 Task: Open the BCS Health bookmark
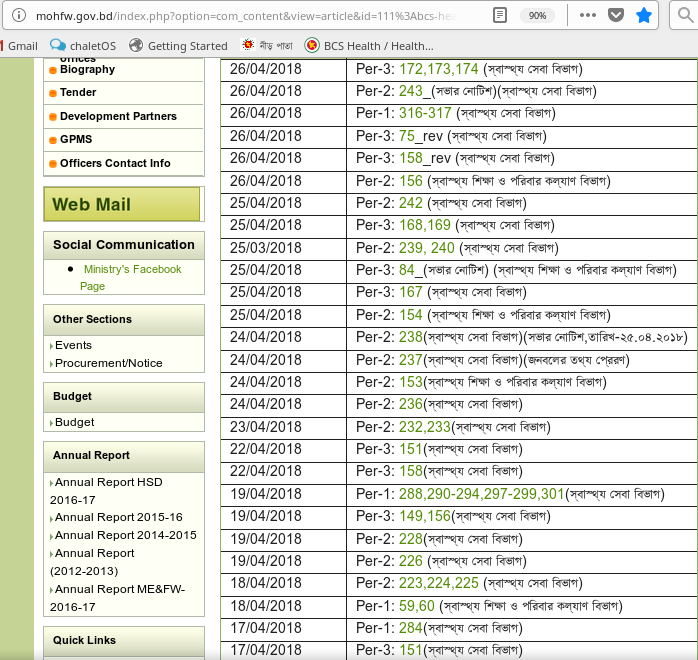click(369, 46)
